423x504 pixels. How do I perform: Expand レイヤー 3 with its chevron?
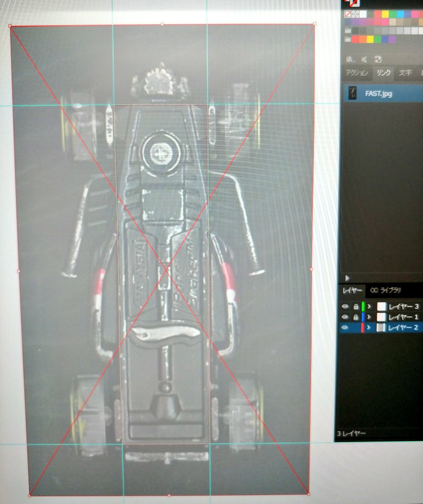pos(369,306)
